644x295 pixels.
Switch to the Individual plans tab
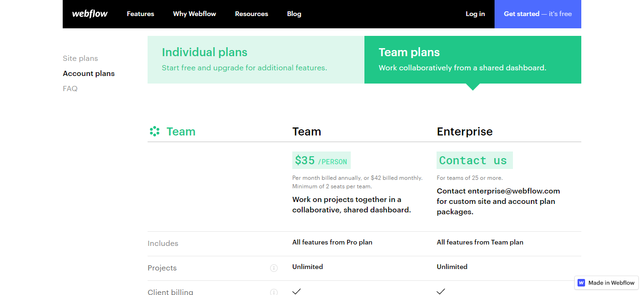(x=256, y=59)
